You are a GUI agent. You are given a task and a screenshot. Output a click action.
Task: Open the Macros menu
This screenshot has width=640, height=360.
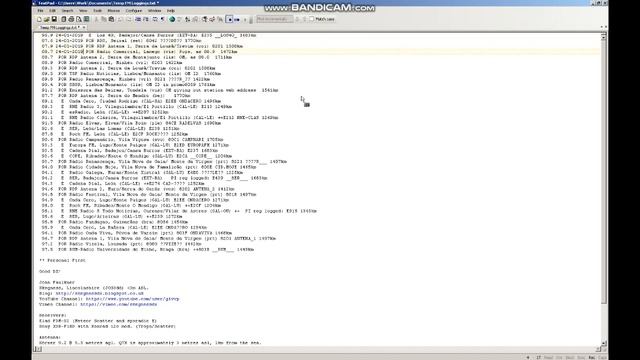tap(113, 11)
